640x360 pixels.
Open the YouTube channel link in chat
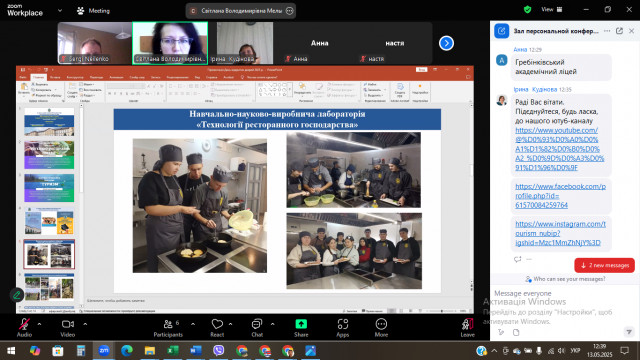560,149
